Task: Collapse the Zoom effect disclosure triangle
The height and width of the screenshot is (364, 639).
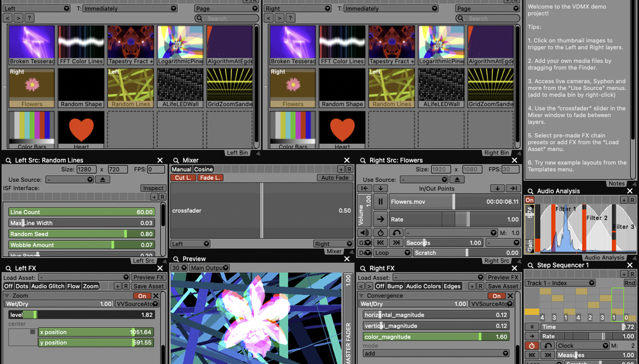Action: 7,296
